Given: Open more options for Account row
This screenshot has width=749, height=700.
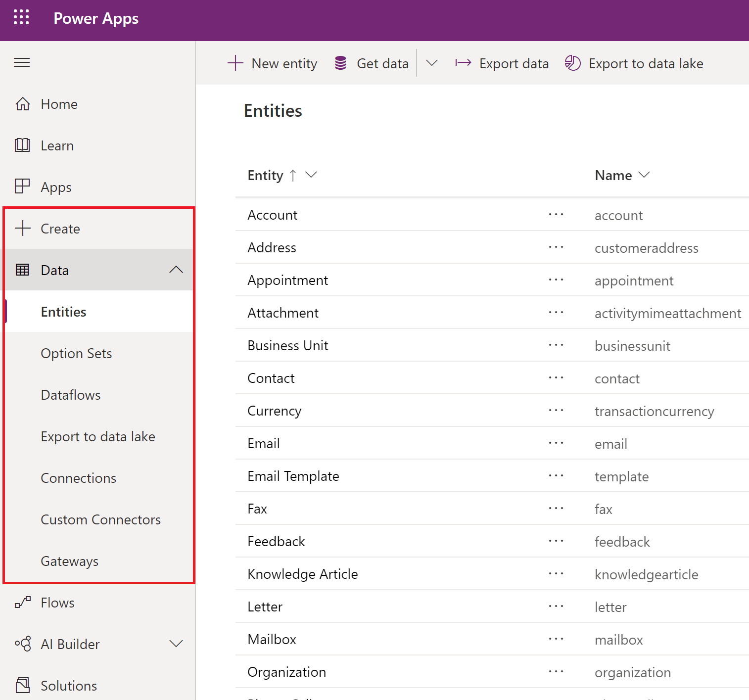Looking at the screenshot, I should pyautogui.click(x=556, y=215).
